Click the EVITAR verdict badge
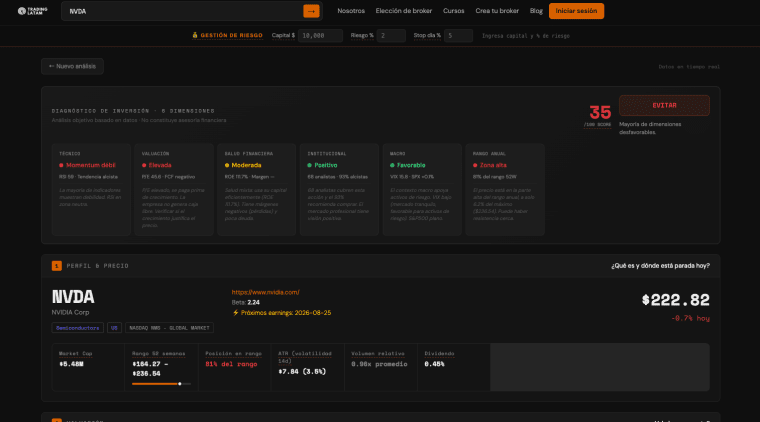 (x=664, y=105)
